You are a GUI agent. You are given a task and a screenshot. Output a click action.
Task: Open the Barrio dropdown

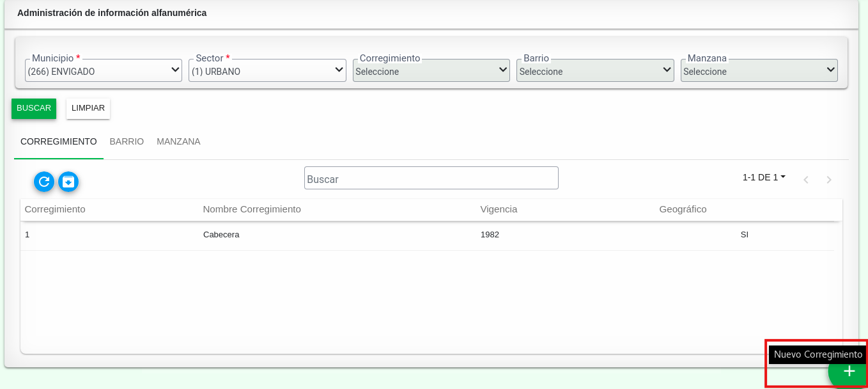pyautogui.click(x=595, y=70)
